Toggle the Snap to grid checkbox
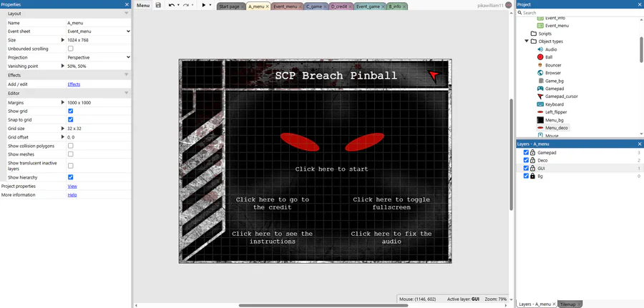Screen dimensions: 644x308 pyautogui.click(x=71, y=120)
